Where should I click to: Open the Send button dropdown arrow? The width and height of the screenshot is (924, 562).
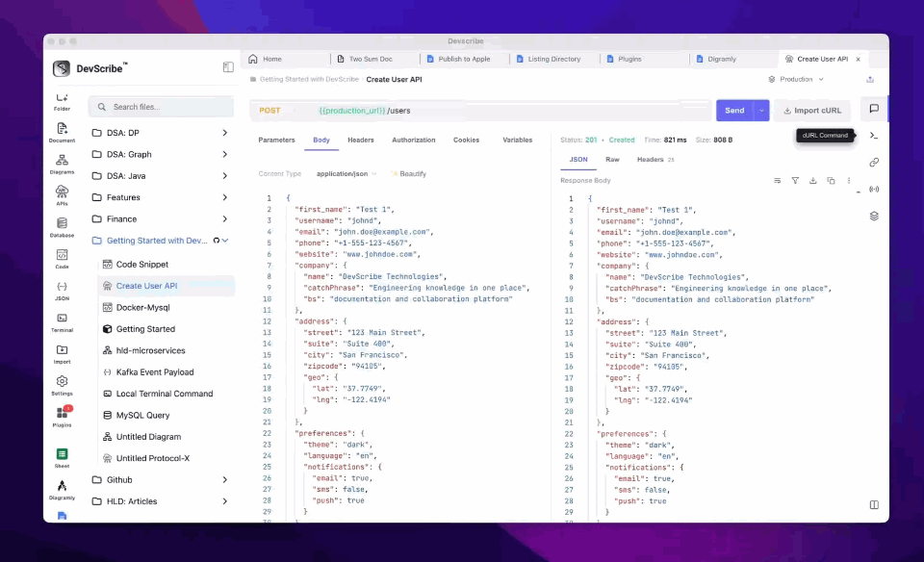[761, 110]
